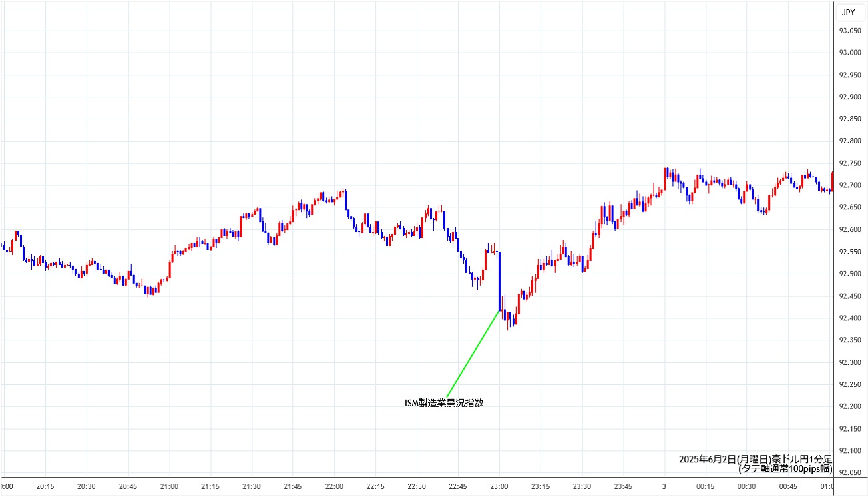Click the 92.950 price axis label
868x497 pixels.
[851, 75]
